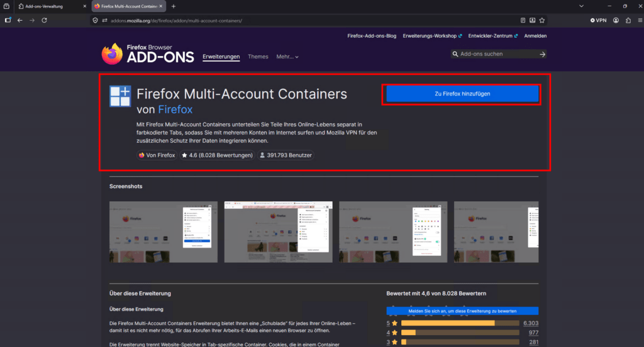Open a new tab with the plus icon
644x347 pixels.
pyautogui.click(x=174, y=6)
